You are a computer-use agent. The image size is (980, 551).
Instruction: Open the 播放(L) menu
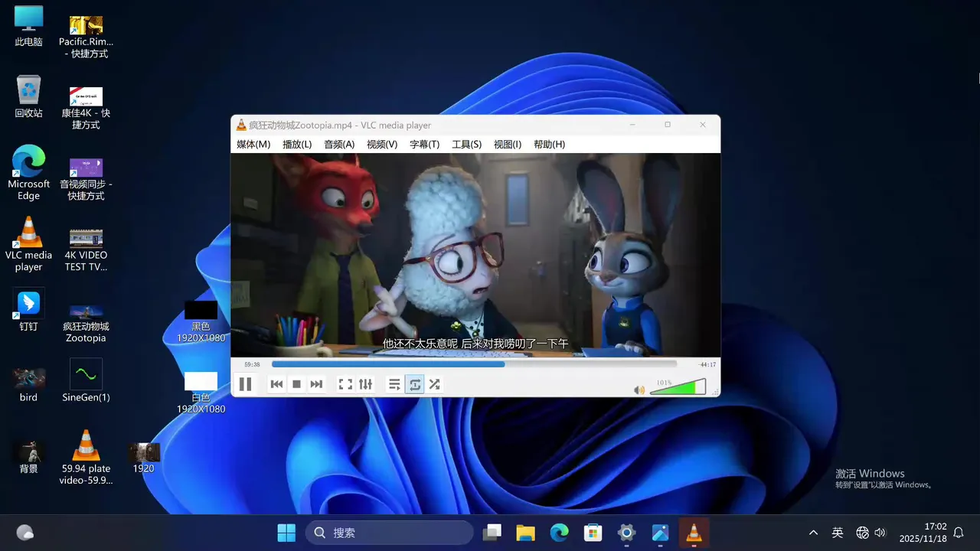[297, 144]
